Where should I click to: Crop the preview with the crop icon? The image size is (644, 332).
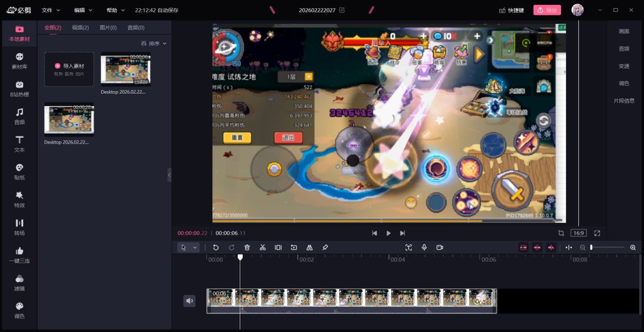(561, 233)
